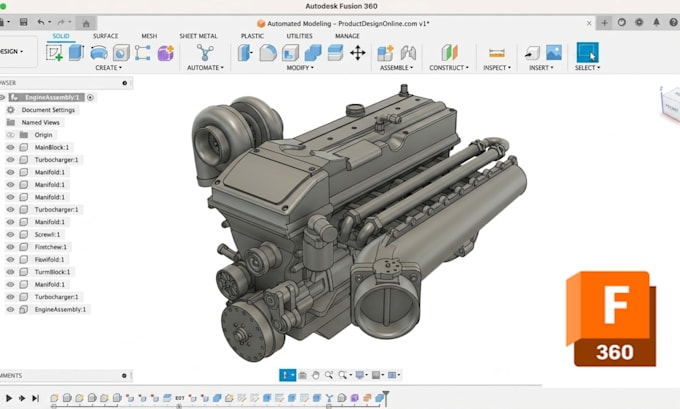
Task: Open the DESIGN workspace dropdown
Action: (12, 52)
